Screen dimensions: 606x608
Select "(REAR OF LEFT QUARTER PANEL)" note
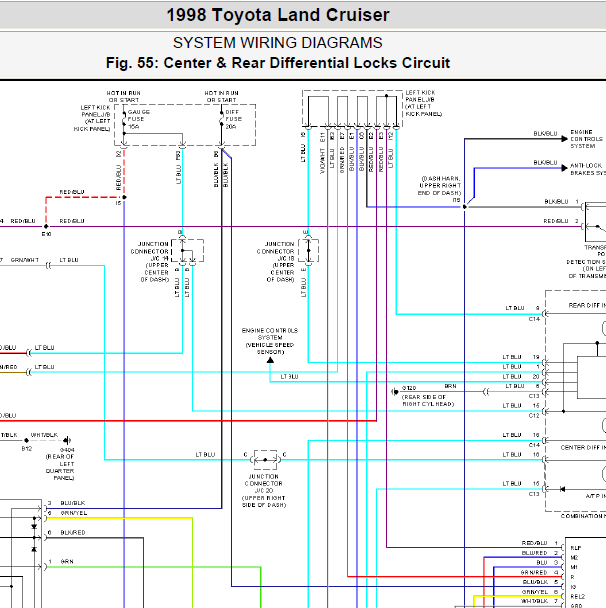point(60,467)
